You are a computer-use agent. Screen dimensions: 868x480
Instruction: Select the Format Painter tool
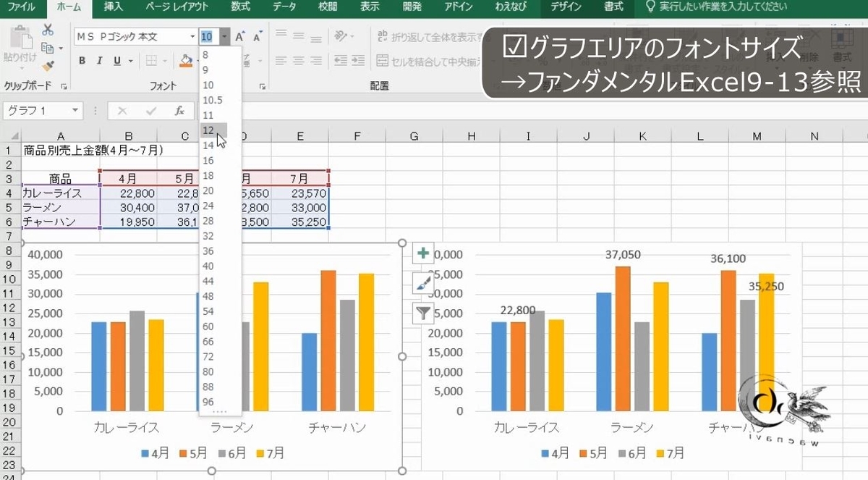pos(46,64)
